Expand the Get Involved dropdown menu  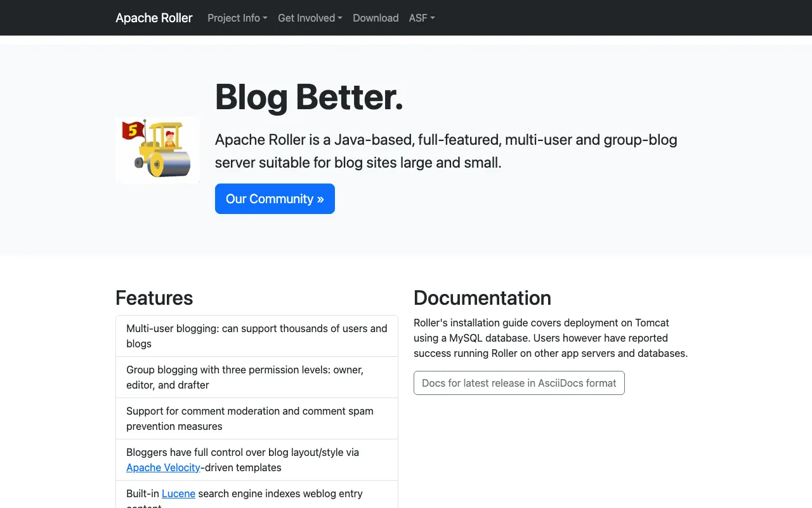coord(310,18)
